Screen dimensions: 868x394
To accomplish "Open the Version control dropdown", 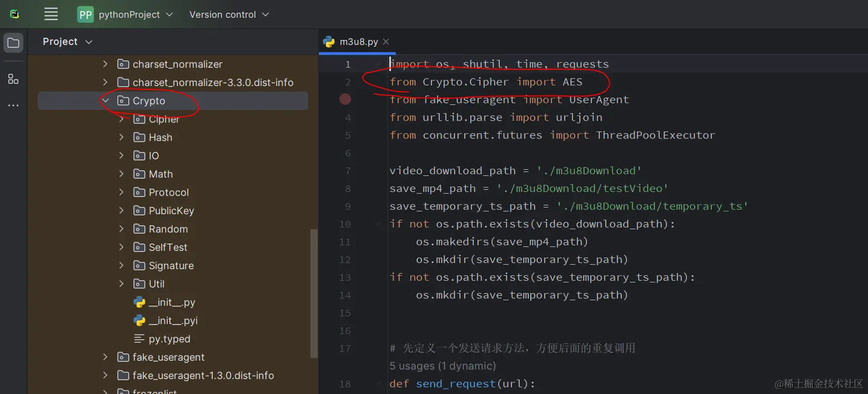I will (229, 14).
